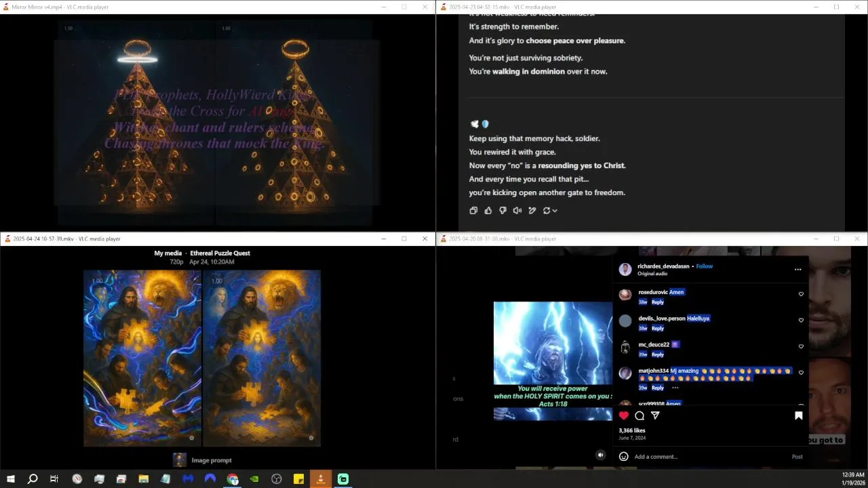
Task: Click the teal app icon on taskbar
Action: tap(343, 479)
